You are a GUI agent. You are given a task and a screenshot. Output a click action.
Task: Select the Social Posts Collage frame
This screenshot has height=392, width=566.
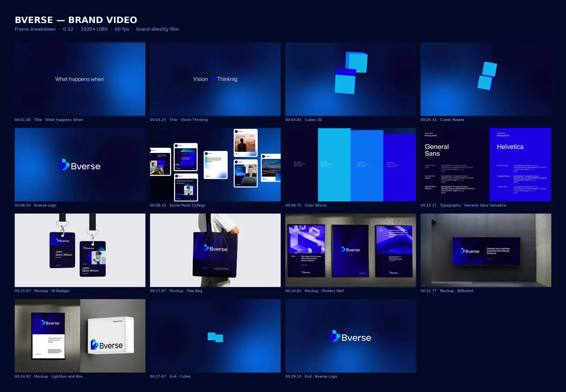215,165
